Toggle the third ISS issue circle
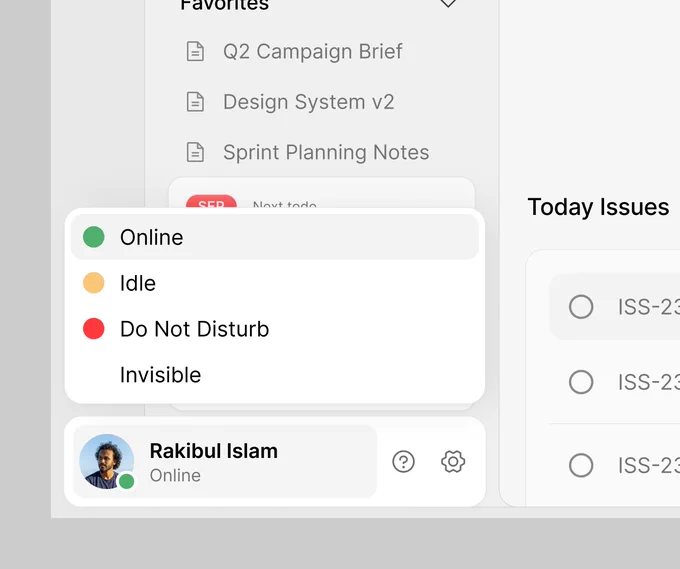680x569 pixels. tap(581, 465)
